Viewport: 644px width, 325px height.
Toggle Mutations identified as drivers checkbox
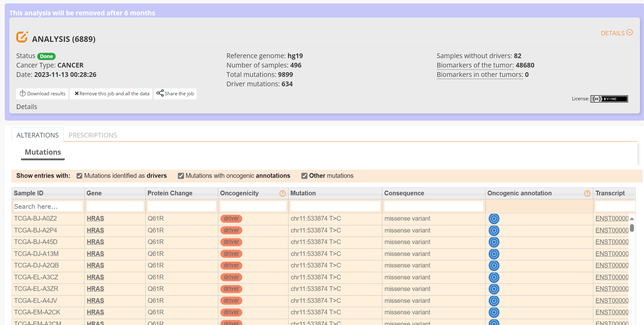click(79, 176)
